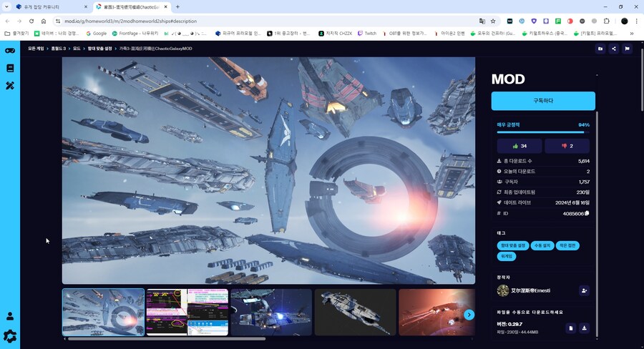
Task: Advance the image carousel with next arrow
Action: [469, 314]
